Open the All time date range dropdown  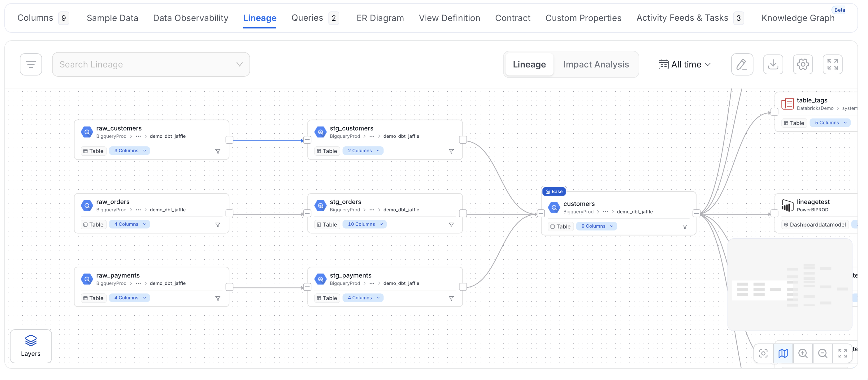click(685, 64)
